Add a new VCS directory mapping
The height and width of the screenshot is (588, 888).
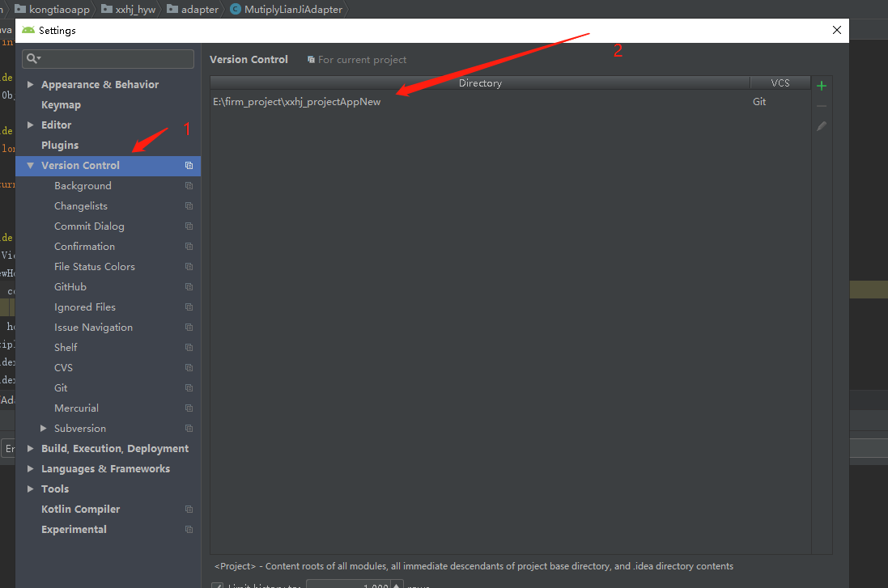(x=822, y=84)
